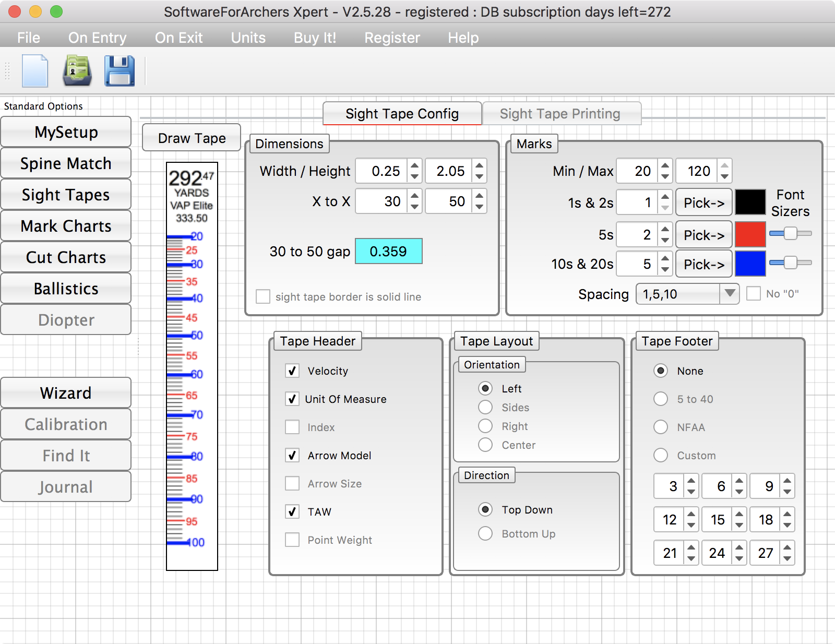The image size is (835, 644).
Task: Click Pick-> for 1s & 2s color
Action: coord(704,202)
